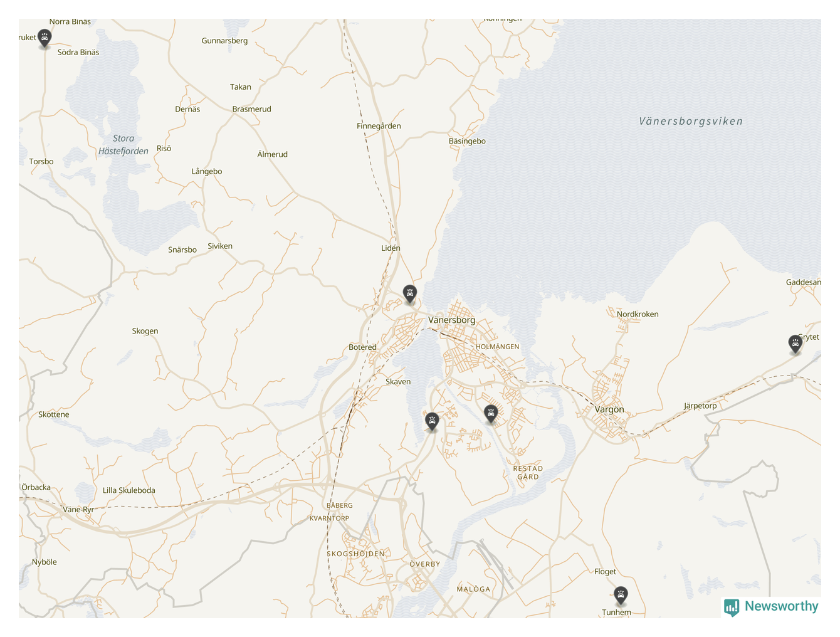This screenshot has width=840, height=637.
Task: Select the car marker above Tunhem
Action: (621, 595)
